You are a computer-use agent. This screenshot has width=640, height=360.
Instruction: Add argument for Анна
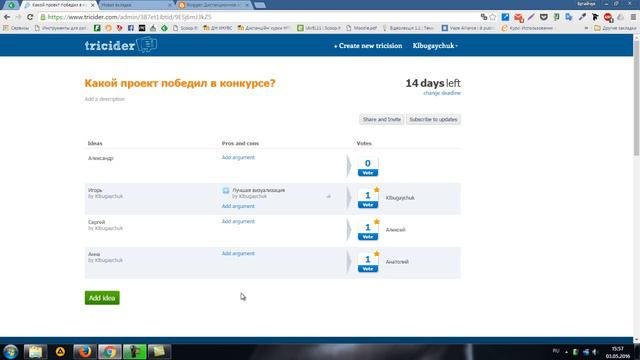[238, 253]
